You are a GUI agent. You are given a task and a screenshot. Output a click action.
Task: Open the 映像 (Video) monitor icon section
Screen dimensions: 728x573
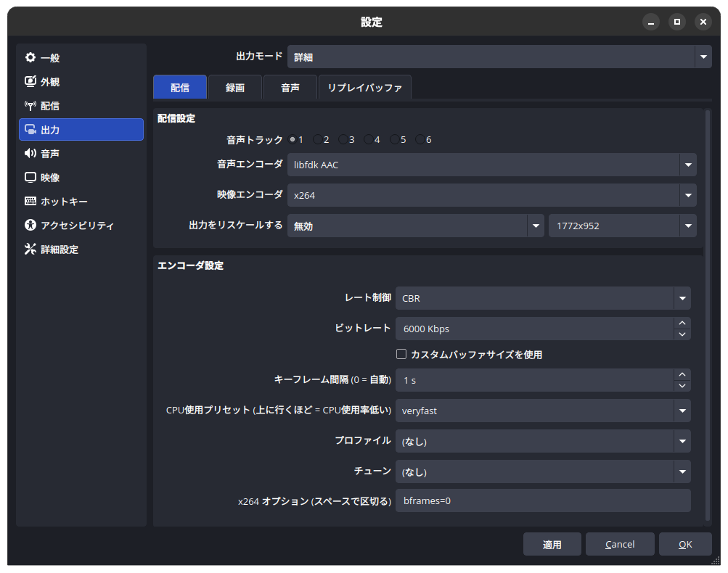[x=30, y=178]
